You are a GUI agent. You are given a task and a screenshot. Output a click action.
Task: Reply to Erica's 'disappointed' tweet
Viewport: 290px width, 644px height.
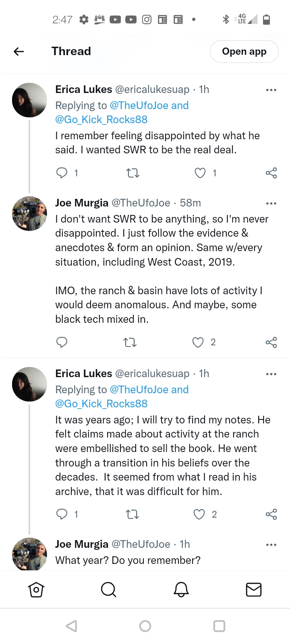coord(62,173)
